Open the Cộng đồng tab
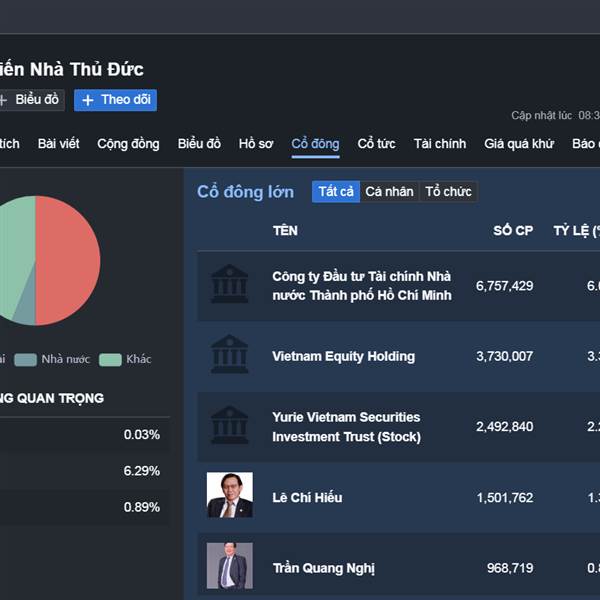600x600 pixels. [x=128, y=144]
